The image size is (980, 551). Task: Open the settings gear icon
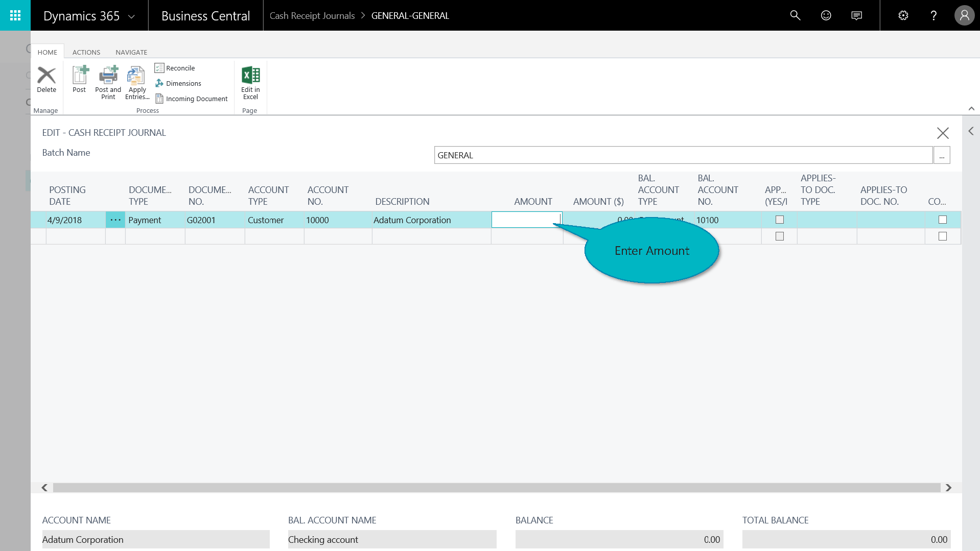click(x=903, y=15)
